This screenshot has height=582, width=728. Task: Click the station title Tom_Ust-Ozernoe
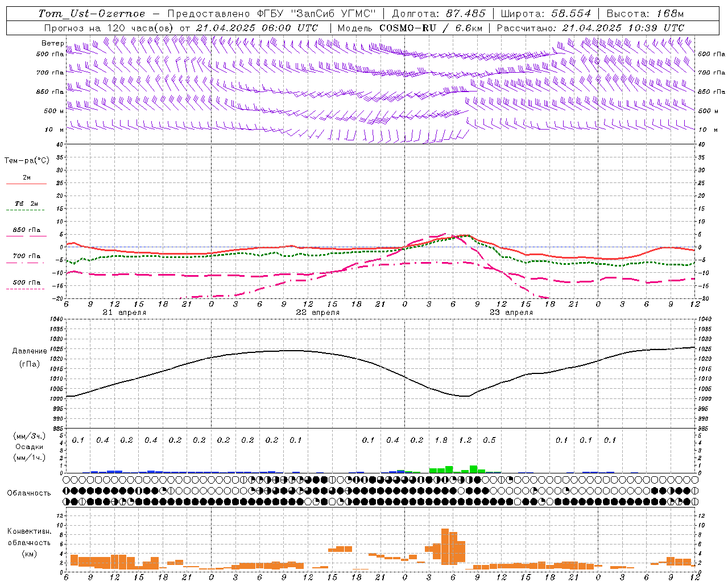pyautogui.click(x=92, y=14)
